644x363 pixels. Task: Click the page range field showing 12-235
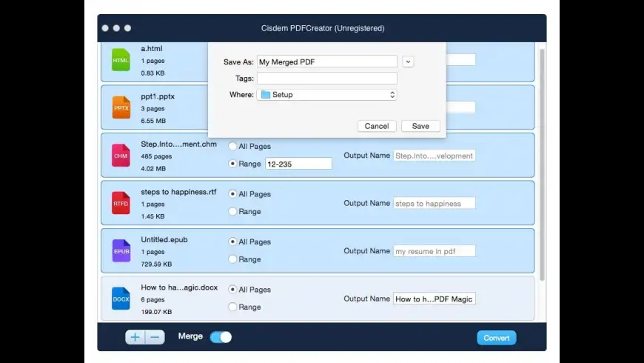pyautogui.click(x=298, y=164)
